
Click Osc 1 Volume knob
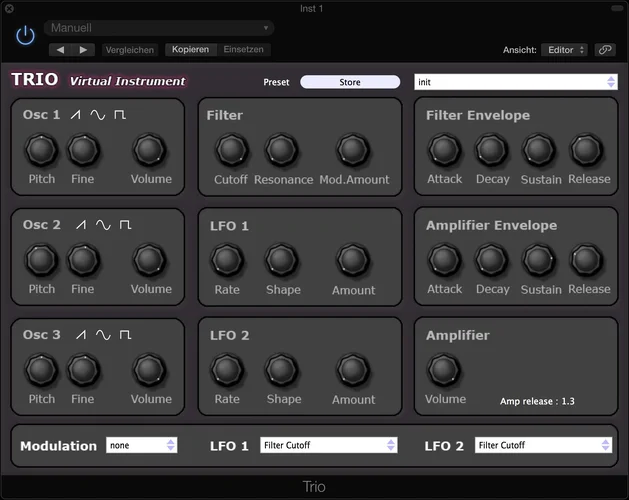click(149, 150)
